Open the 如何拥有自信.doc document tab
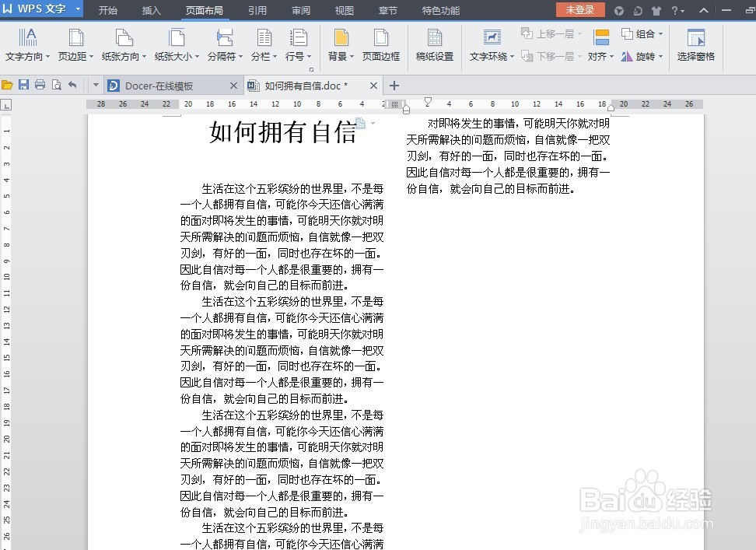 (310, 86)
